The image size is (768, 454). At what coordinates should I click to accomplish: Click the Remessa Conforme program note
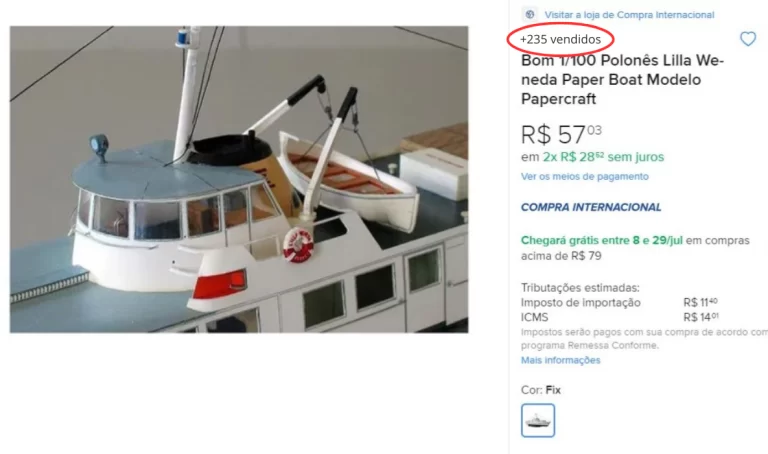644,338
